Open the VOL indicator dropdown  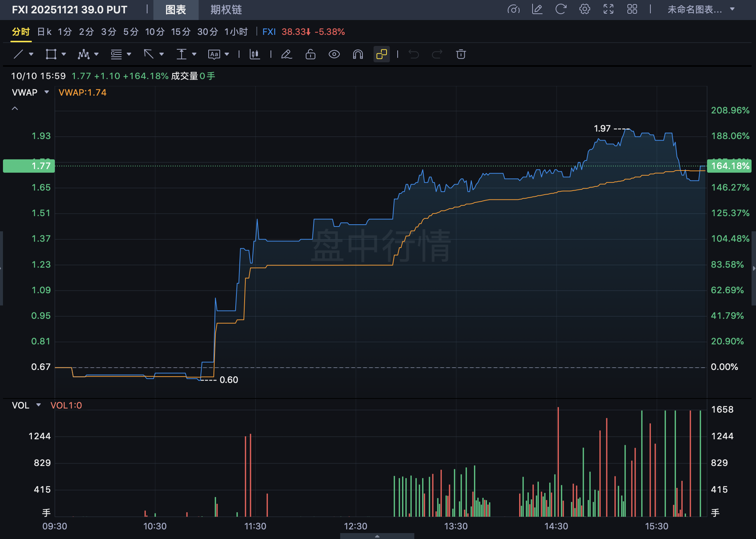pos(39,405)
